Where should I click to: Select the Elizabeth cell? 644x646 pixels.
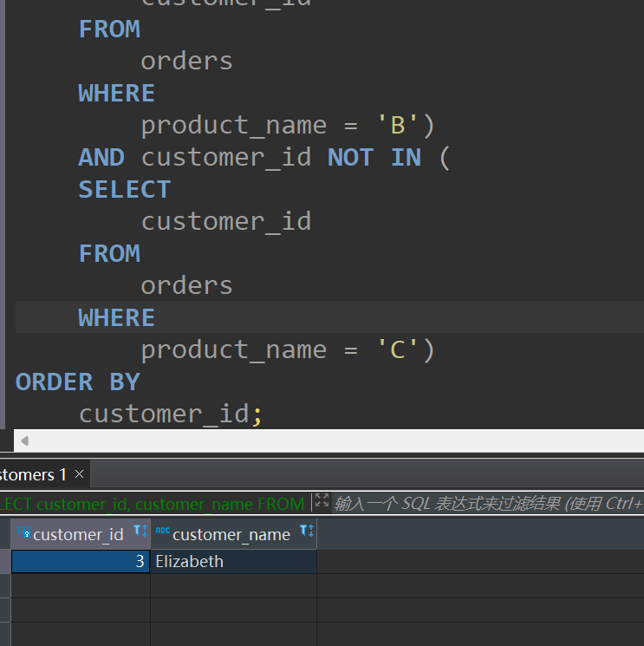(x=233, y=562)
